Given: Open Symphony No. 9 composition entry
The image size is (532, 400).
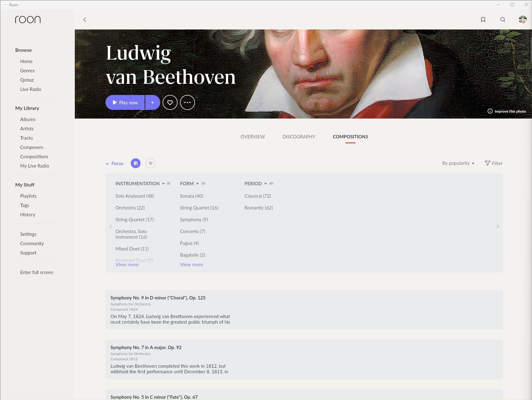Looking at the screenshot, I should pyautogui.click(x=158, y=298).
